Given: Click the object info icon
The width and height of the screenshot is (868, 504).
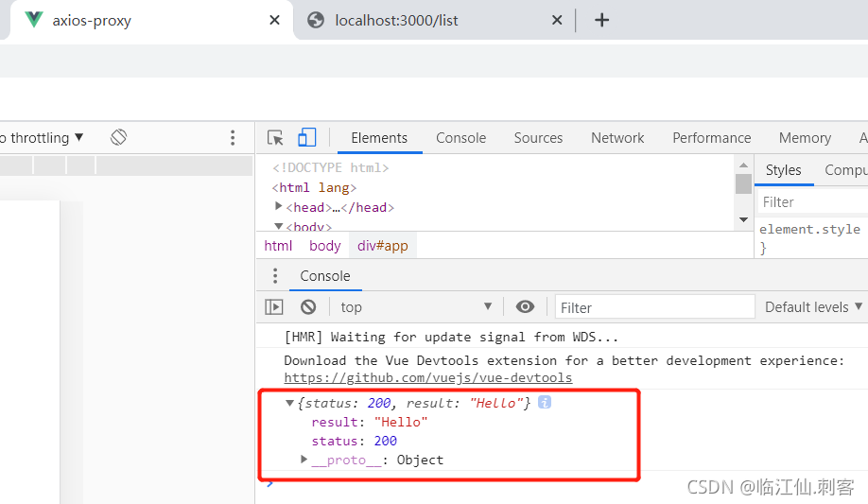Looking at the screenshot, I should point(545,403).
